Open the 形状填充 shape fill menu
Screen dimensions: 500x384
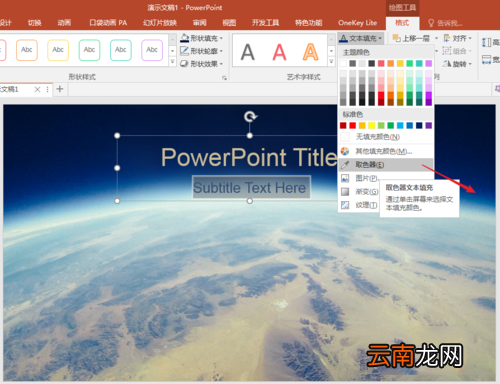[x=201, y=38]
